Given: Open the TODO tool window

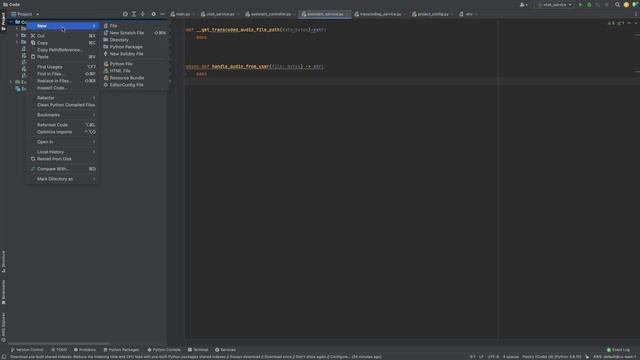Looking at the screenshot, I should pos(59,350).
